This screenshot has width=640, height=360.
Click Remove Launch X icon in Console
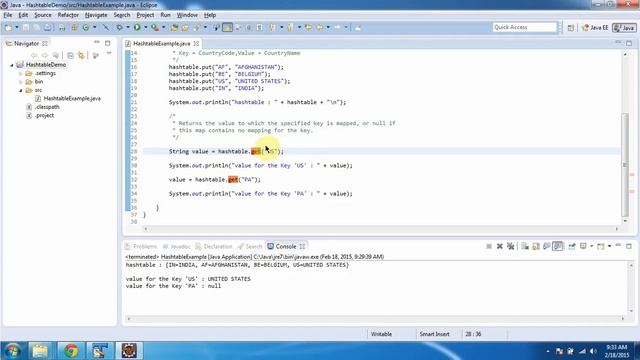[500, 246]
